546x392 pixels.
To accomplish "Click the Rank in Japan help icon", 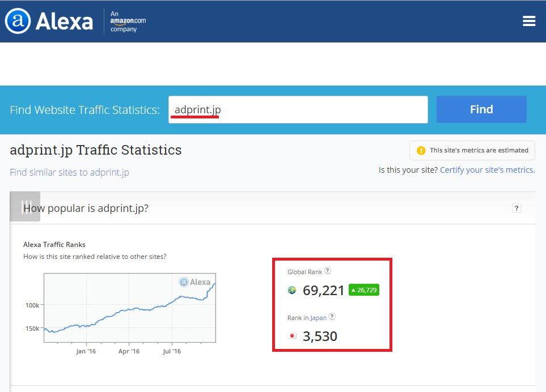I will click(x=332, y=317).
